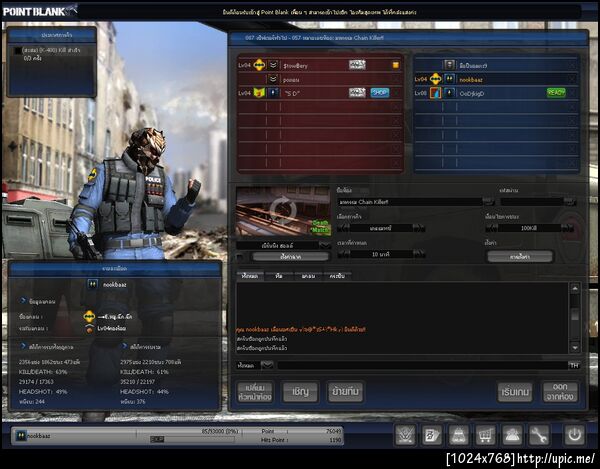This screenshot has height=469, width=600.
Task: Open the inventory bag icon in bottom toolbar
Action: click(x=458, y=435)
